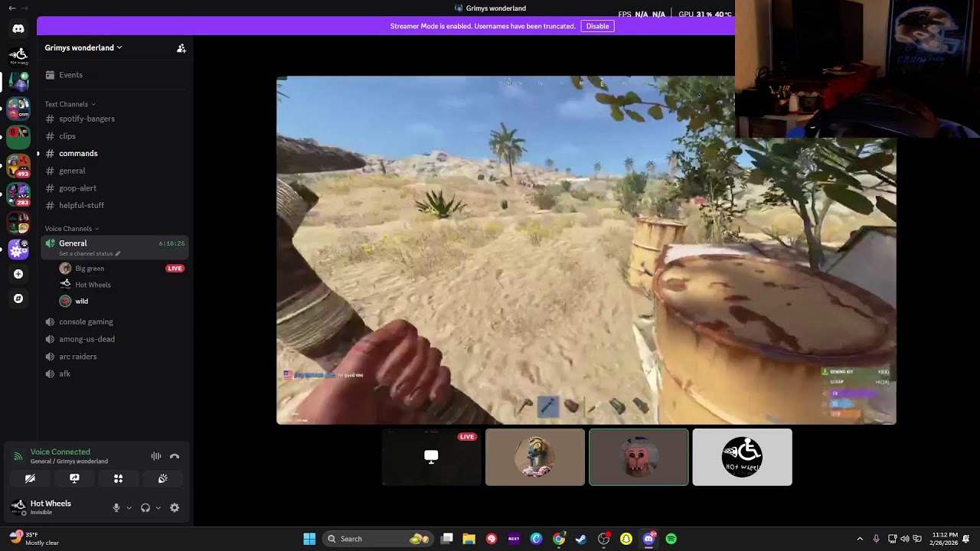Open input device options arrow beside microphone
This screenshot has width=980, height=551.
pos(129,507)
